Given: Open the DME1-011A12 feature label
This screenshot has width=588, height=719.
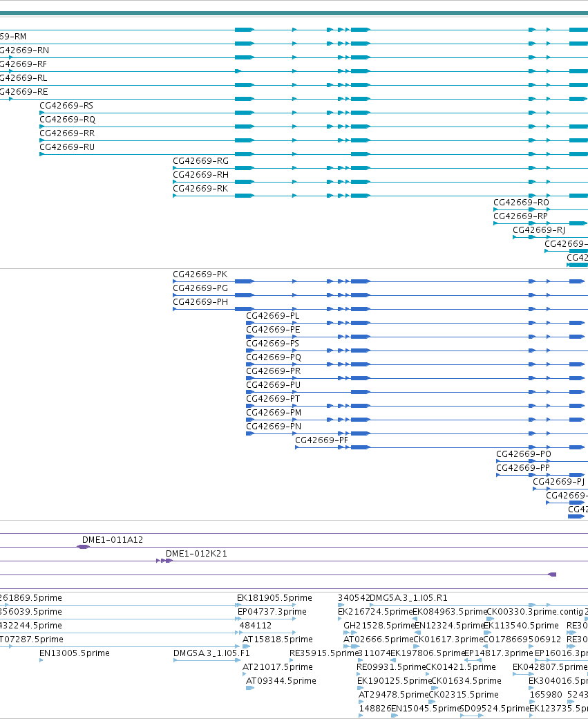Looking at the screenshot, I should click(x=113, y=540).
